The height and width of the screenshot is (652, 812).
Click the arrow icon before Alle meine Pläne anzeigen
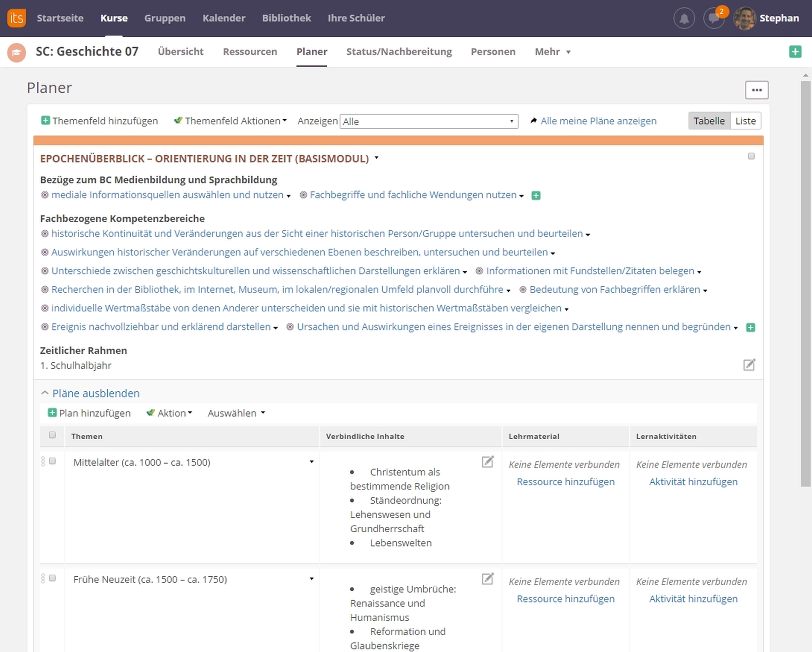(x=534, y=121)
